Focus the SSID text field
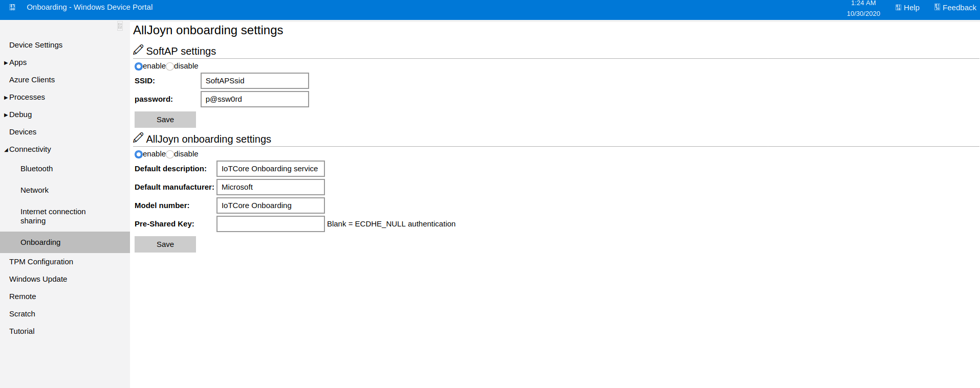 pos(254,81)
